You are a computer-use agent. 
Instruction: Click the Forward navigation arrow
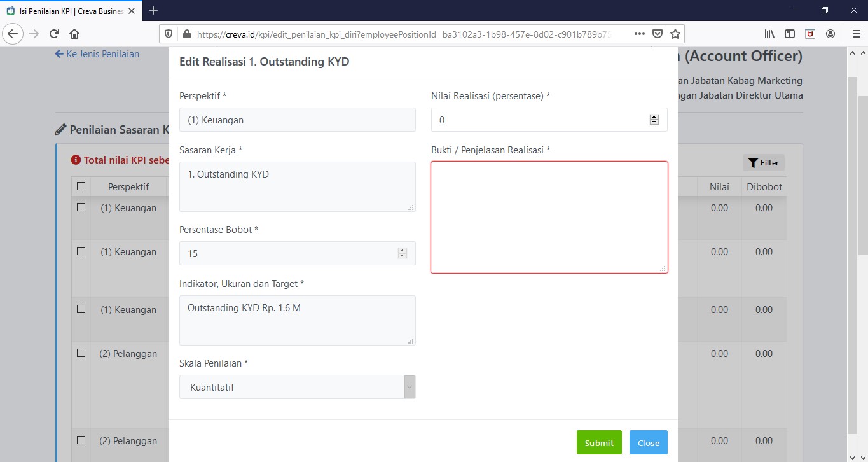tap(34, 34)
